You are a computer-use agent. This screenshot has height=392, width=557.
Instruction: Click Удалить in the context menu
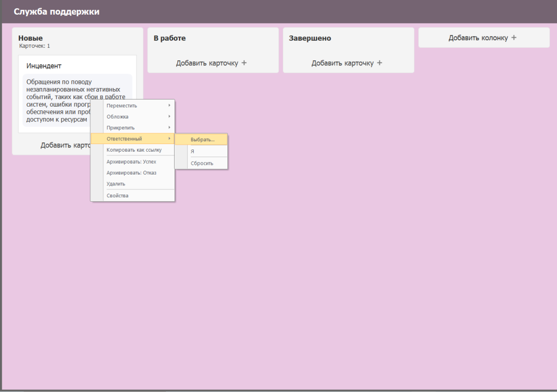(x=116, y=184)
